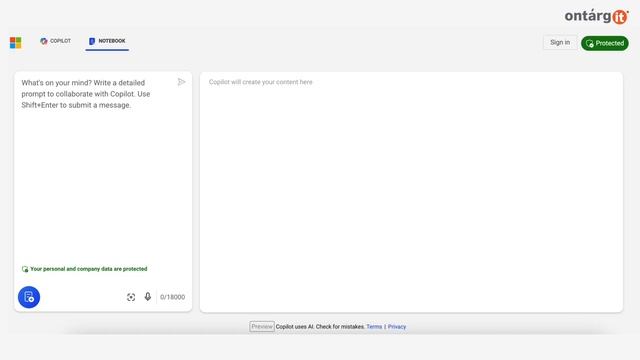Click the Microsoft logo icon

tap(16, 42)
